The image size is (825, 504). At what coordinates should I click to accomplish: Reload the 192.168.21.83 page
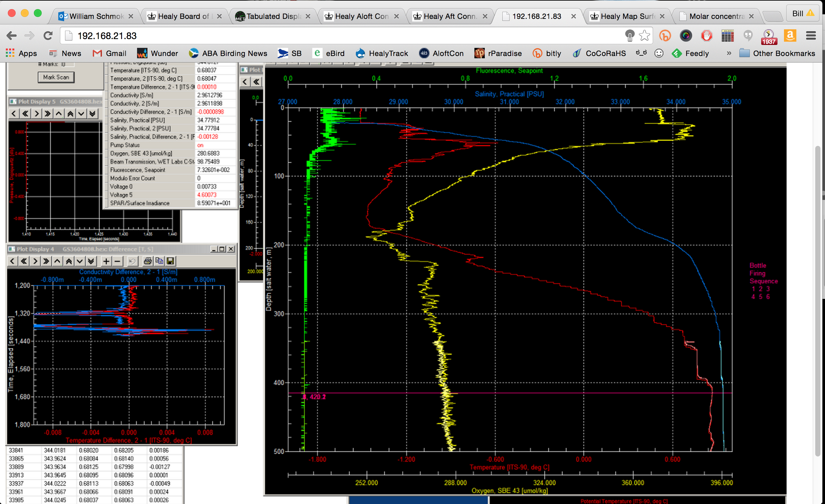click(48, 35)
